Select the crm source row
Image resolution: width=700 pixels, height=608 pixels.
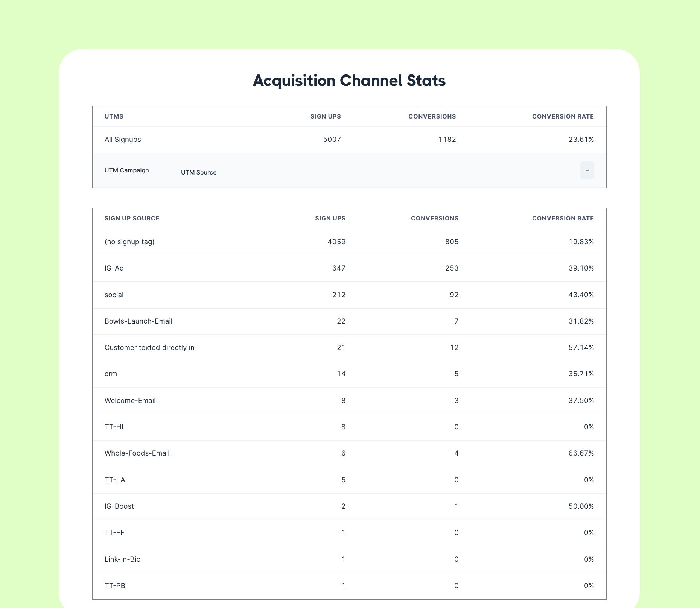pos(349,374)
